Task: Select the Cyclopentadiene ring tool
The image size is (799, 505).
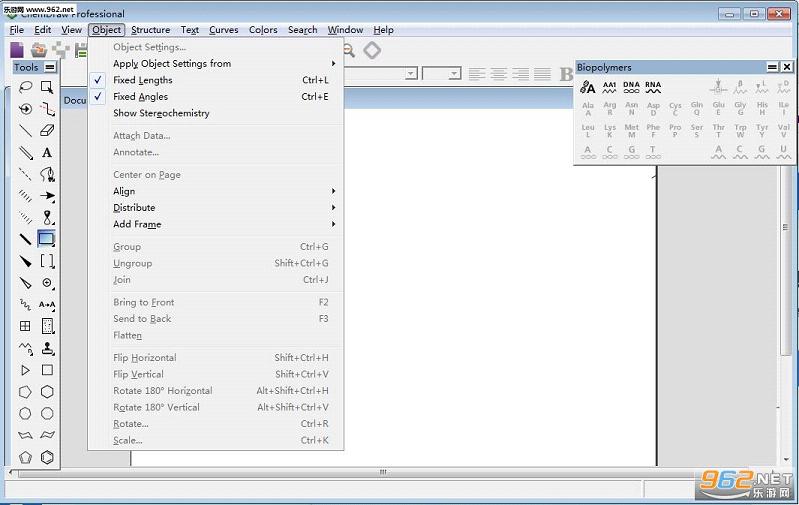Action: click(x=25, y=457)
